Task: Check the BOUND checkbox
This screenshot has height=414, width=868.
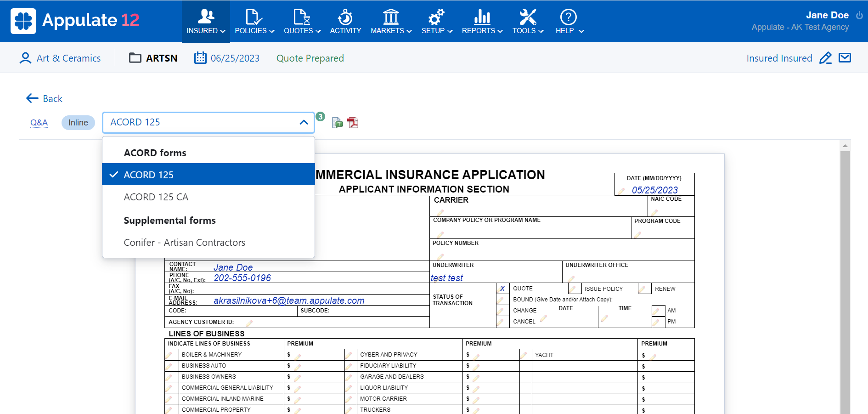Action: pyautogui.click(x=502, y=300)
